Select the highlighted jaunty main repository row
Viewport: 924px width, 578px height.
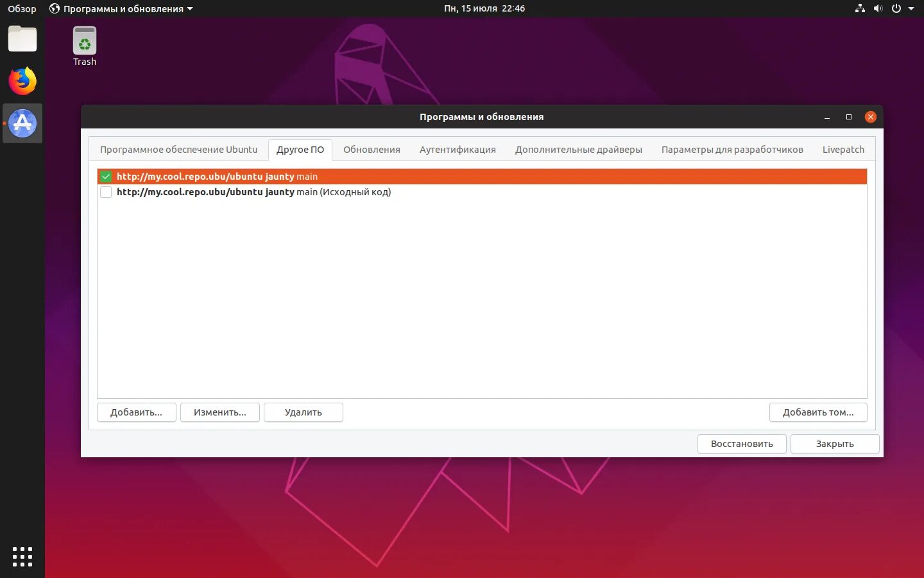click(x=482, y=177)
